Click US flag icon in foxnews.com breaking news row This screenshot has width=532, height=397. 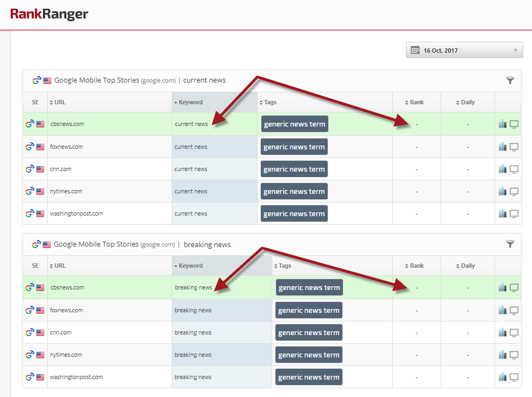(x=40, y=310)
